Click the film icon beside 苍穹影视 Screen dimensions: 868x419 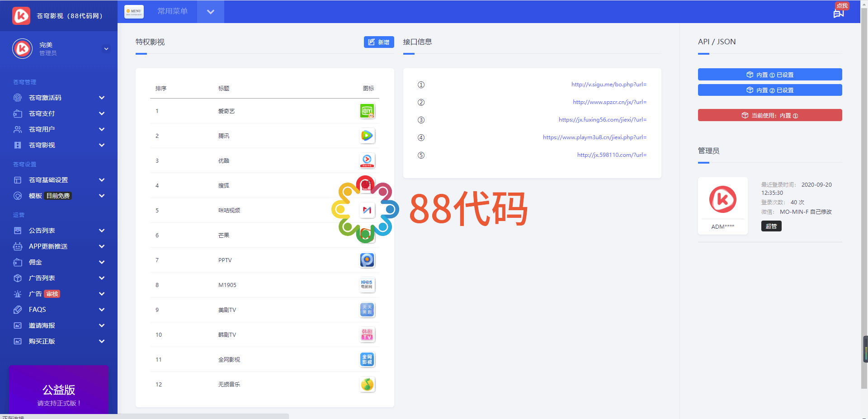coord(18,145)
